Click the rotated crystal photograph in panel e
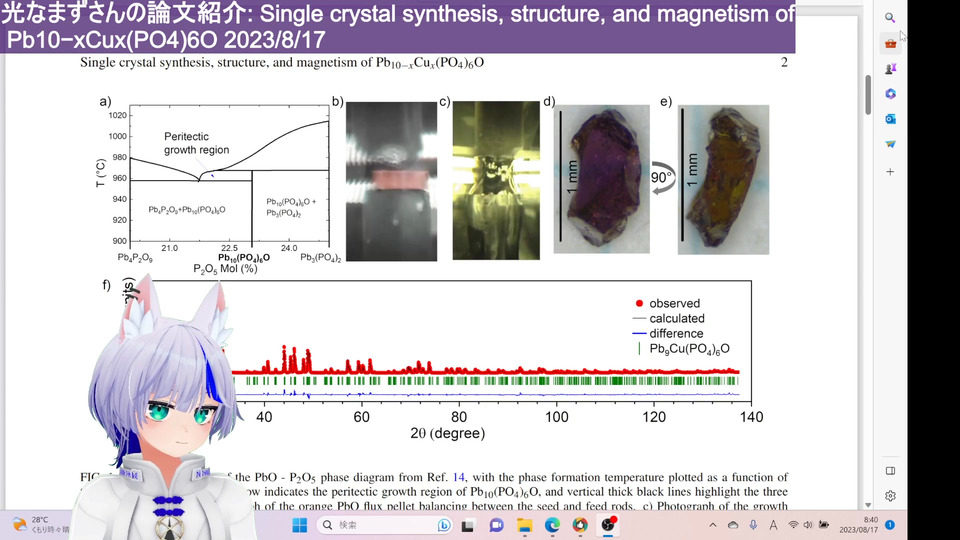This screenshot has width=960, height=540. pyautogui.click(x=723, y=179)
